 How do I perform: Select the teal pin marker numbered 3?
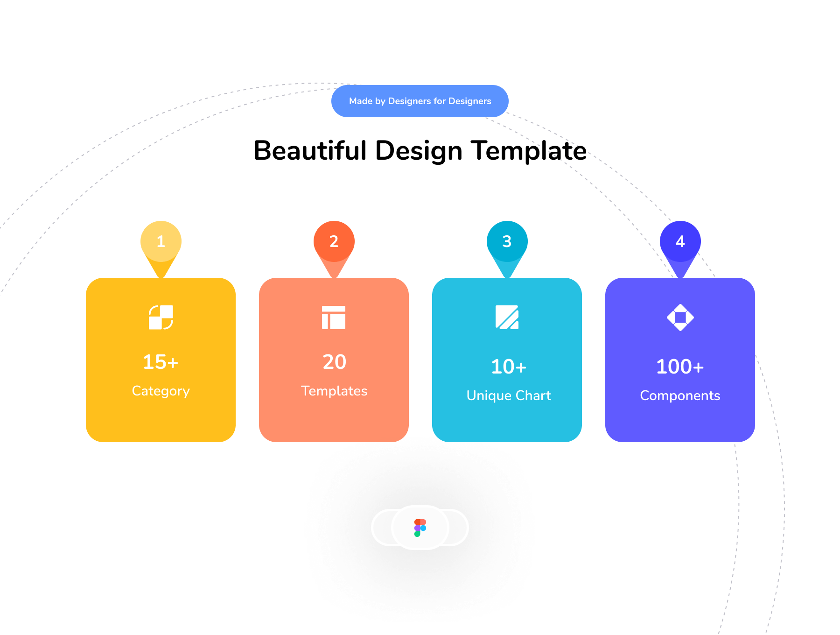(507, 242)
